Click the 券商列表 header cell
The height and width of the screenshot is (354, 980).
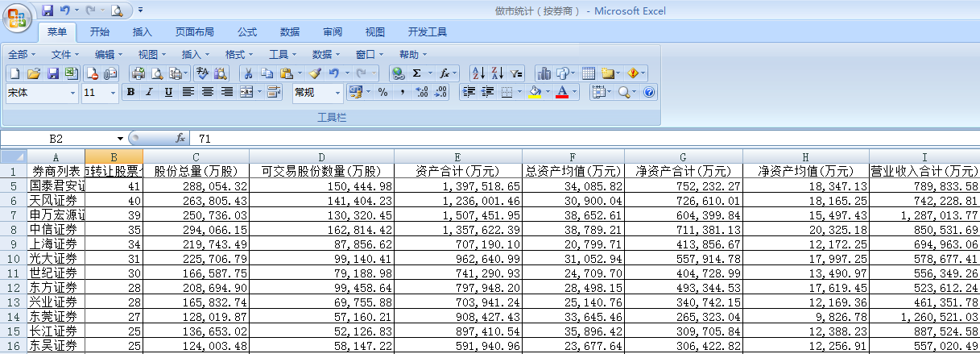[56, 171]
